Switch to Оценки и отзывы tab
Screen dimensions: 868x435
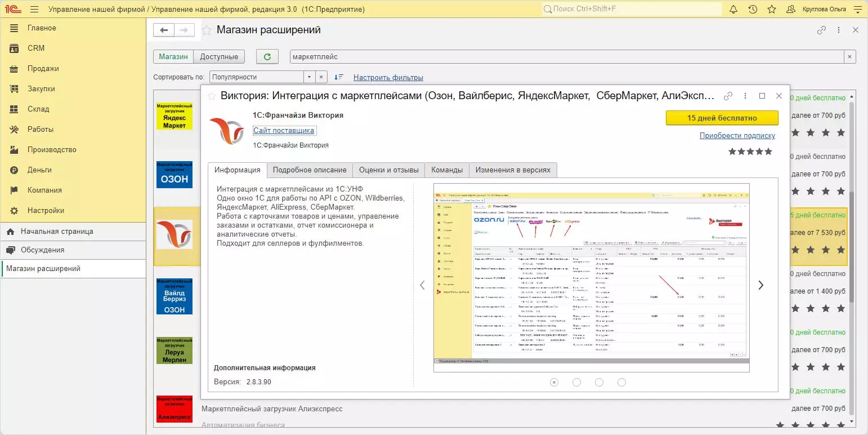point(389,170)
